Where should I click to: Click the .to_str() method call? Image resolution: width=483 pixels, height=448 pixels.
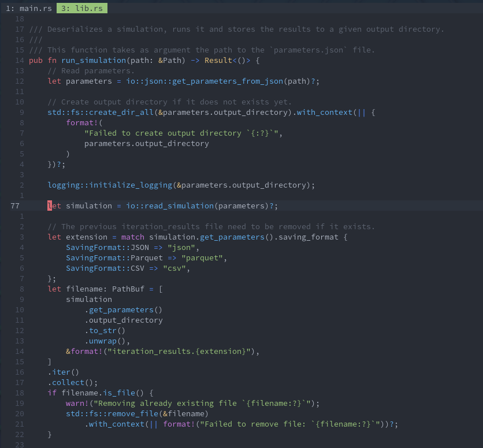point(105,331)
